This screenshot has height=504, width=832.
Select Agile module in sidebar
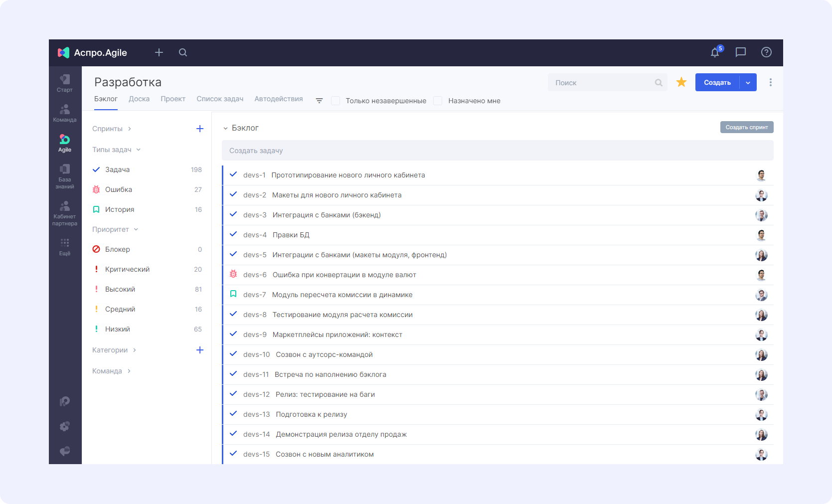[x=65, y=143]
